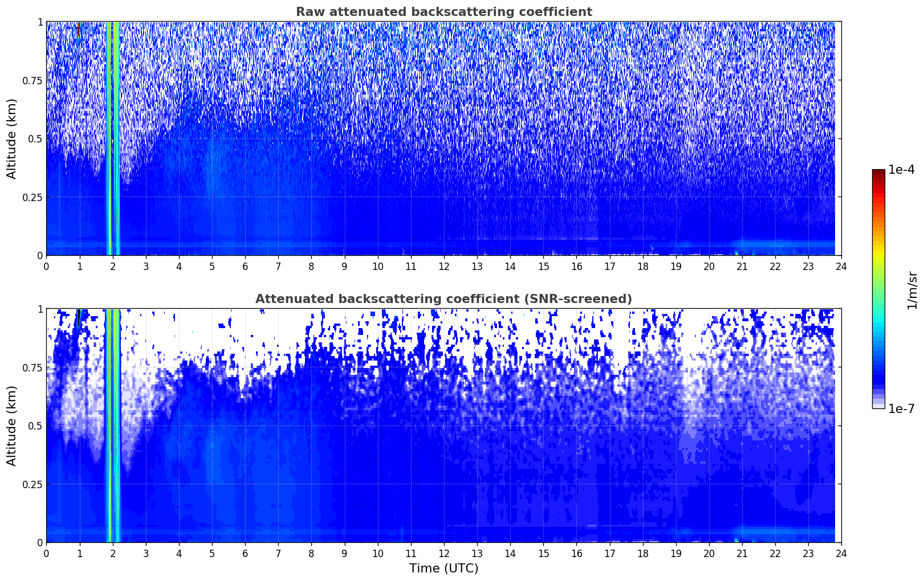The image size is (924, 581).
Task: Click the 'Raw attenuated backscattering coefficient' title
Action: click(x=443, y=12)
